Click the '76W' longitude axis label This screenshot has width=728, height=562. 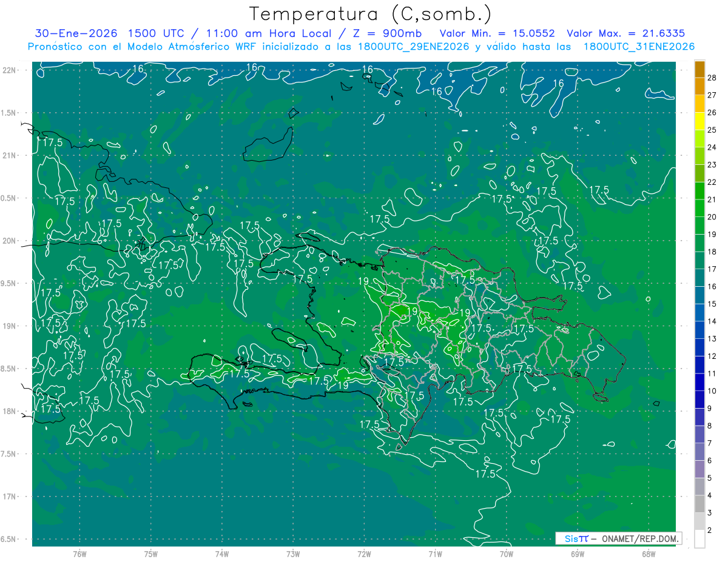click(79, 554)
